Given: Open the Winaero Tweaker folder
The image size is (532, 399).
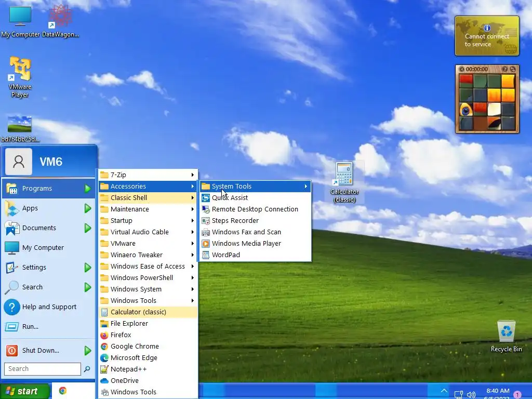Looking at the screenshot, I should pos(148,255).
